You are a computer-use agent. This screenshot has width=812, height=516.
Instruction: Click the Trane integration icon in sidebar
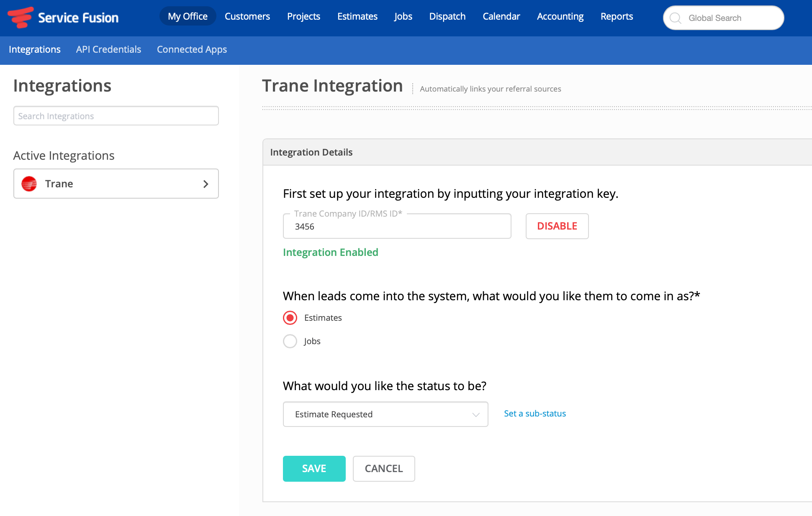pyautogui.click(x=30, y=184)
